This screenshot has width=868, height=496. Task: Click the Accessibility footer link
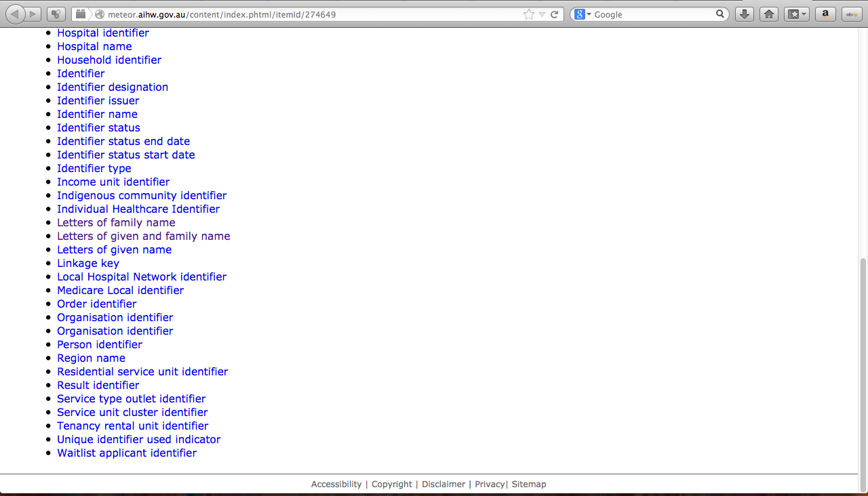pyautogui.click(x=336, y=484)
